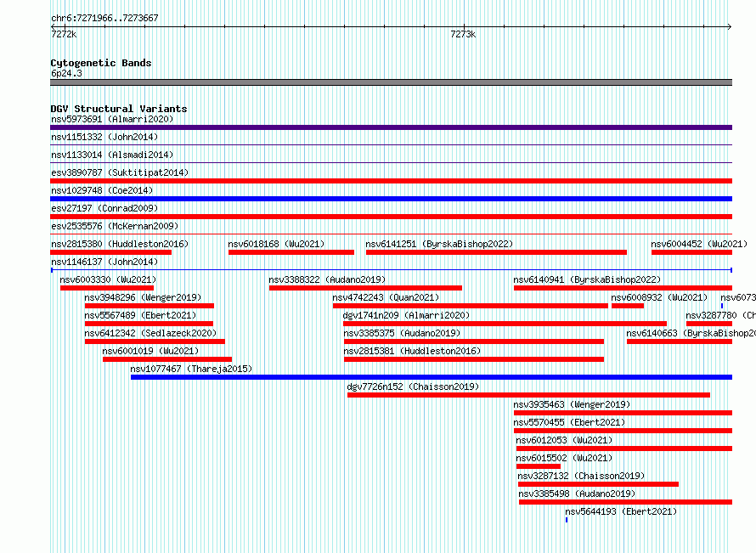
Task: Select nsv6141251 (ByrskaBishop2022) label
Action: [439, 244]
